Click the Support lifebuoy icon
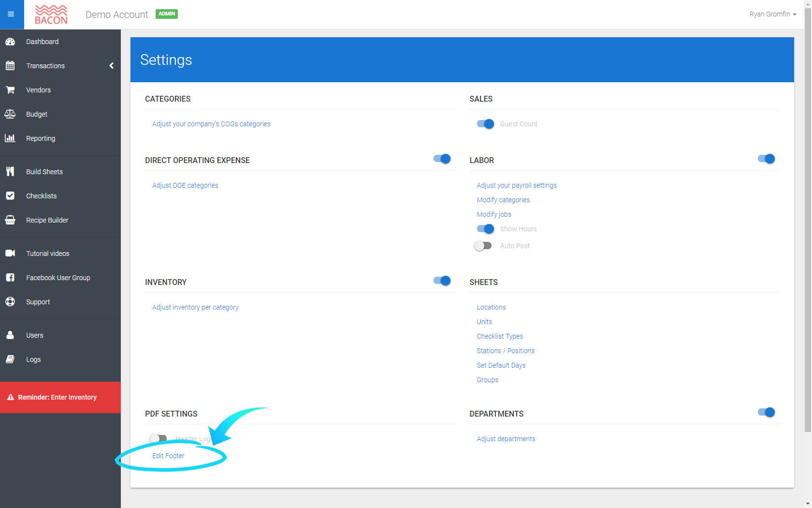The height and width of the screenshot is (508, 812). coord(10,302)
